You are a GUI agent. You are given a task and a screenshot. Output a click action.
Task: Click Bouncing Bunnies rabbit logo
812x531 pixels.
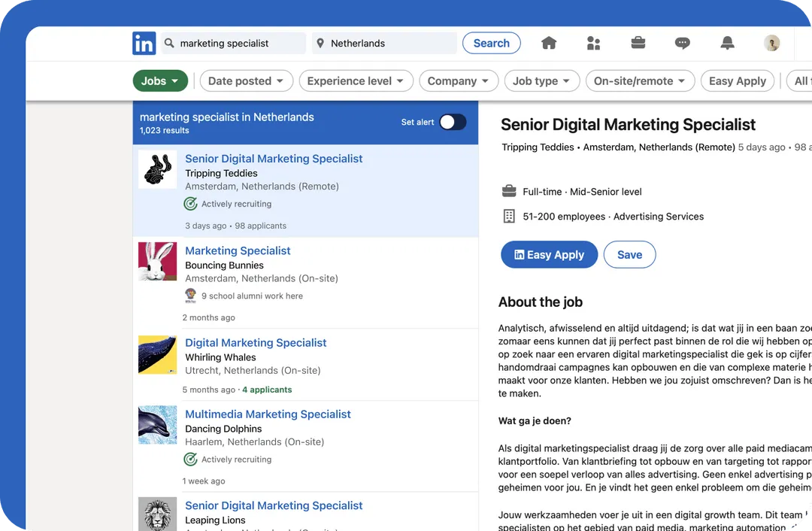click(x=157, y=262)
